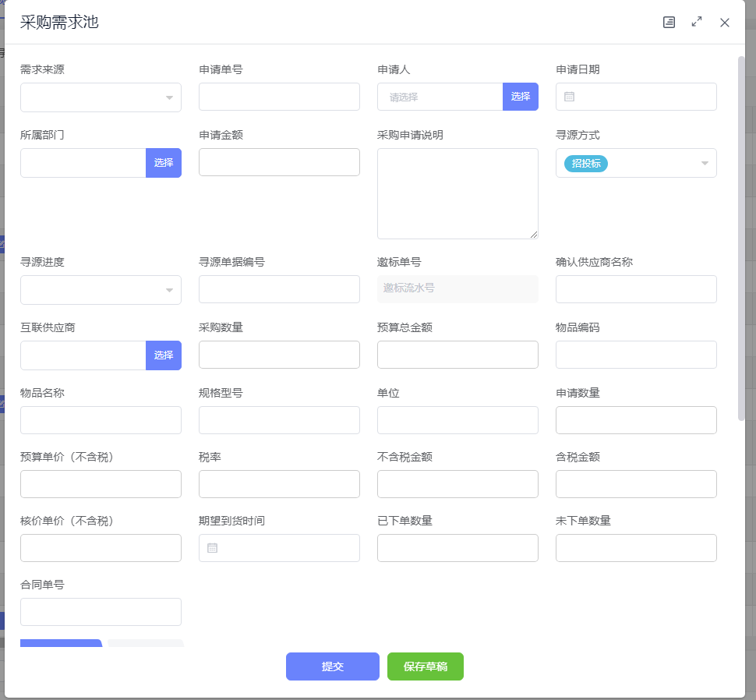756x700 pixels.
Task: Switch to the second gray tab
Action: click(x=146, y=644)
